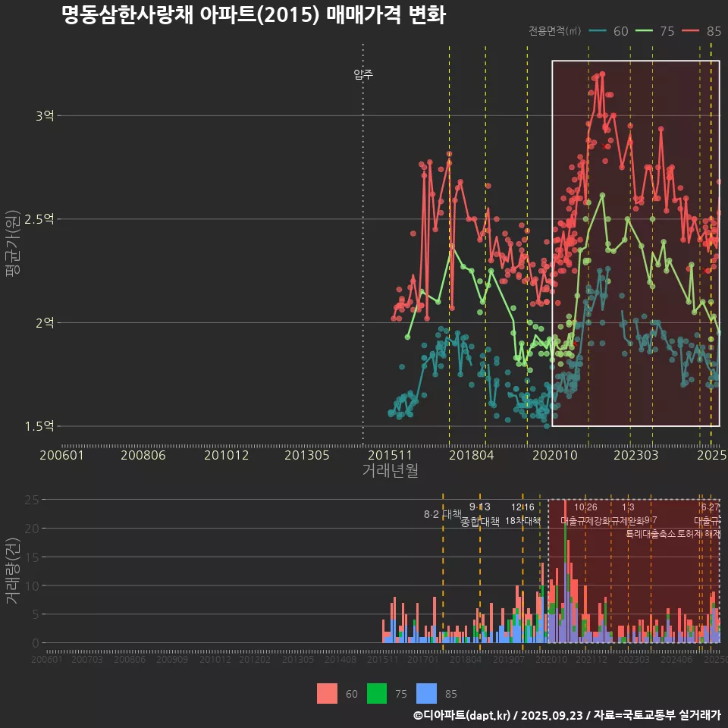Viewport: 728px width, 728px height.
Task: Click the 200601 label on the price chart axis
Action: (61, 455)
